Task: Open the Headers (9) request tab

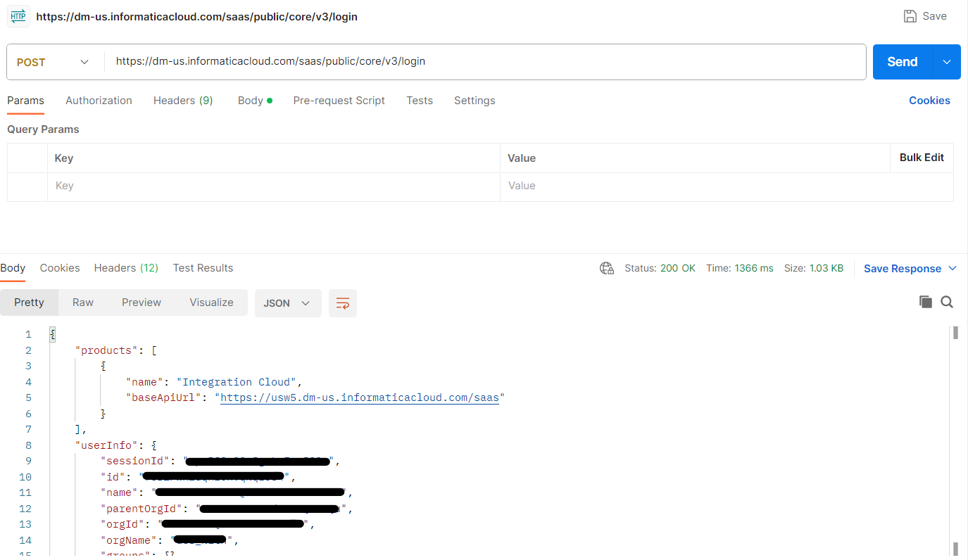Action: point(183,101)
